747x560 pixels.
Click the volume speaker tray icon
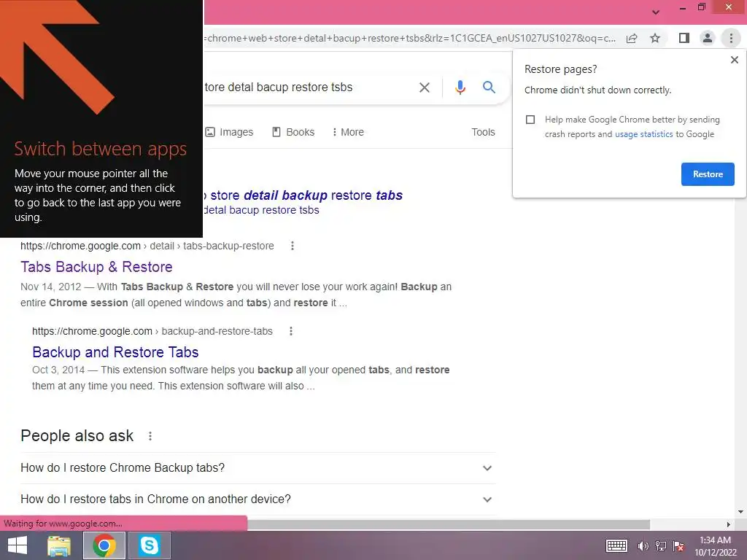click(x=643, y=545)
